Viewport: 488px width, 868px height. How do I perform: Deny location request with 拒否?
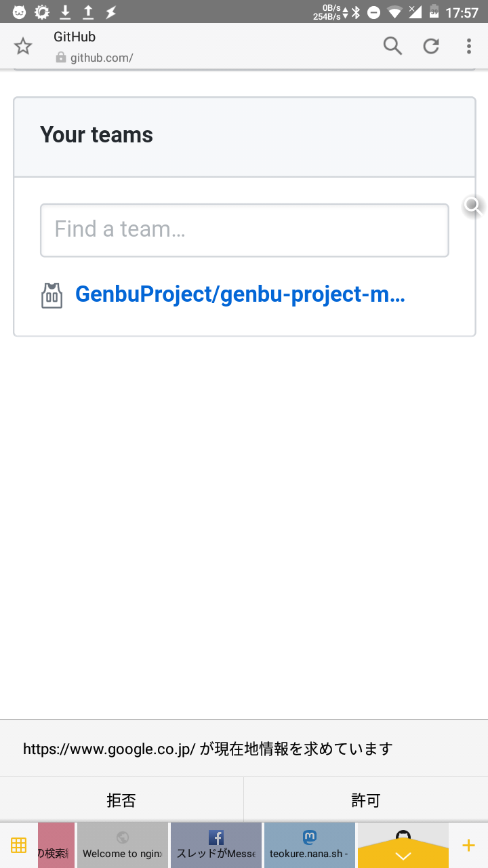(x=121, y=800)
